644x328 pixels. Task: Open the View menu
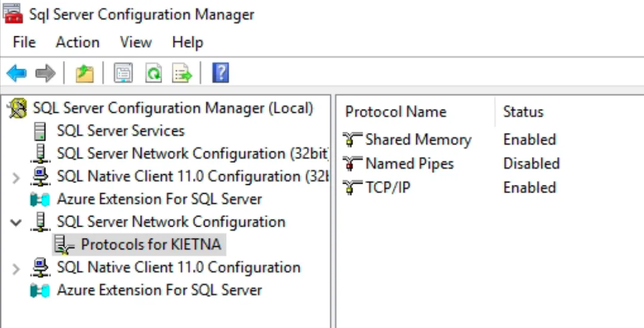(x=135, y=42)
